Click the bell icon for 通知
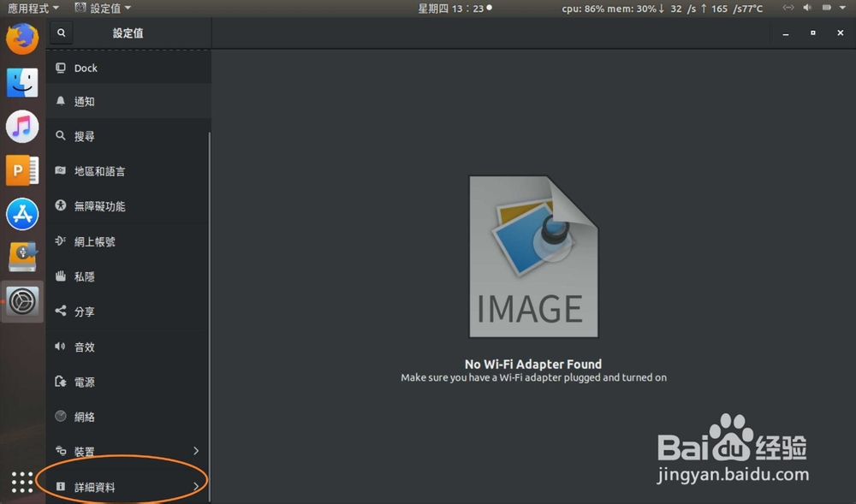The width and height of the screenshot is (856, 504). (x=61, y=101)
